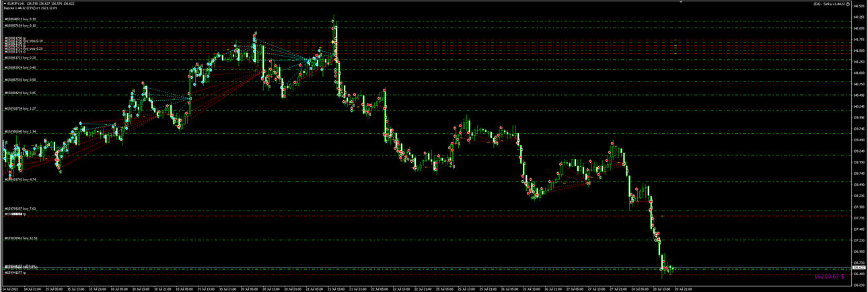The image size is (868, 292).
Task: Click price scale value 136.230
Action: point(859,285)
